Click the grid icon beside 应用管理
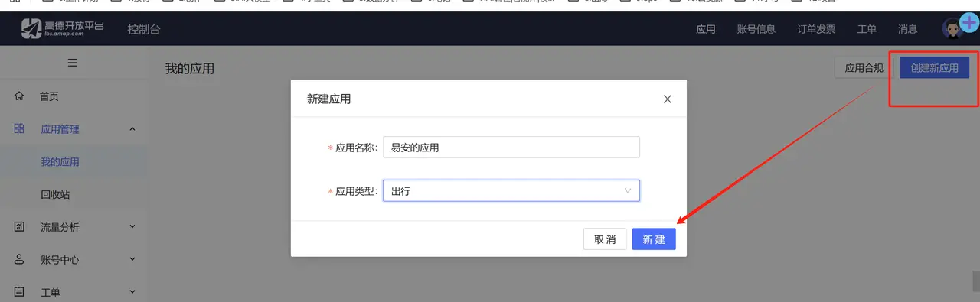Image resolution: width=980 pixels, height=302 pixels. [x=19, y=129]
